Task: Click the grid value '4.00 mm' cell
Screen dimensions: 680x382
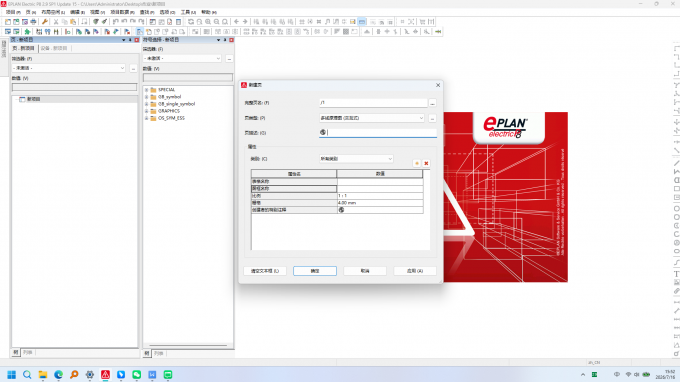Action: [380, 203]
